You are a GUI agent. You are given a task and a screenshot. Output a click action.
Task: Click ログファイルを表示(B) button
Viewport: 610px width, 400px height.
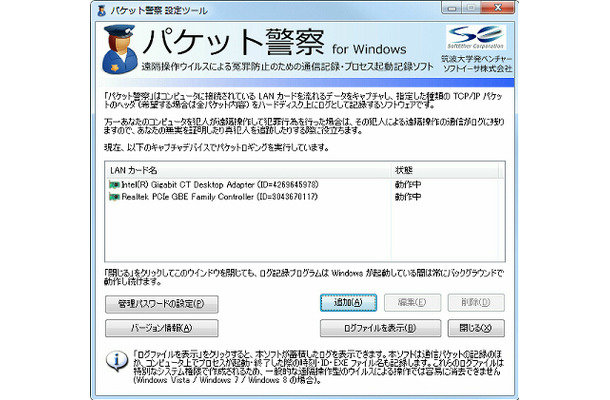pyautogui.click(x=380, y=328)
